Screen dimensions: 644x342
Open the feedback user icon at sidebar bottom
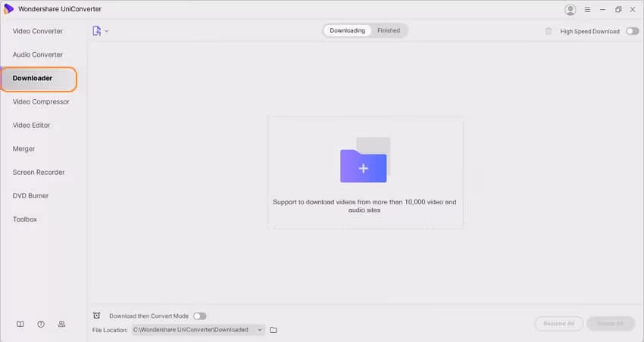click(61, 324)
